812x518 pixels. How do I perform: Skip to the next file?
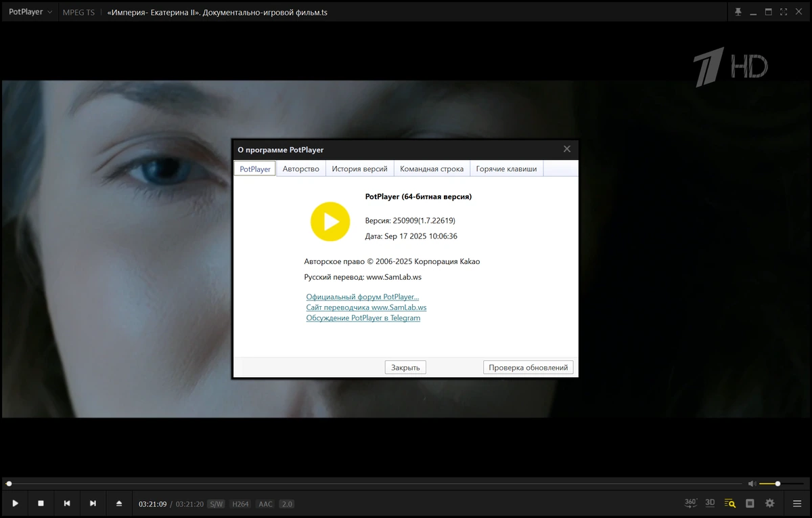tap(93, 503)
